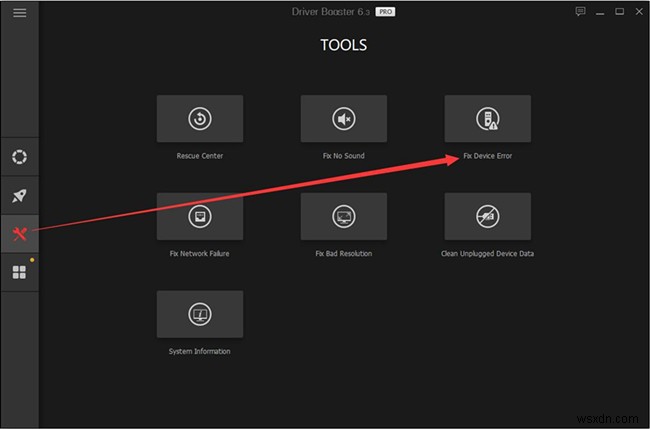Image resolution: width=650 pixels, height=429 pixels.
Task: Click the Fix Network Failure label
Action: 199,254
